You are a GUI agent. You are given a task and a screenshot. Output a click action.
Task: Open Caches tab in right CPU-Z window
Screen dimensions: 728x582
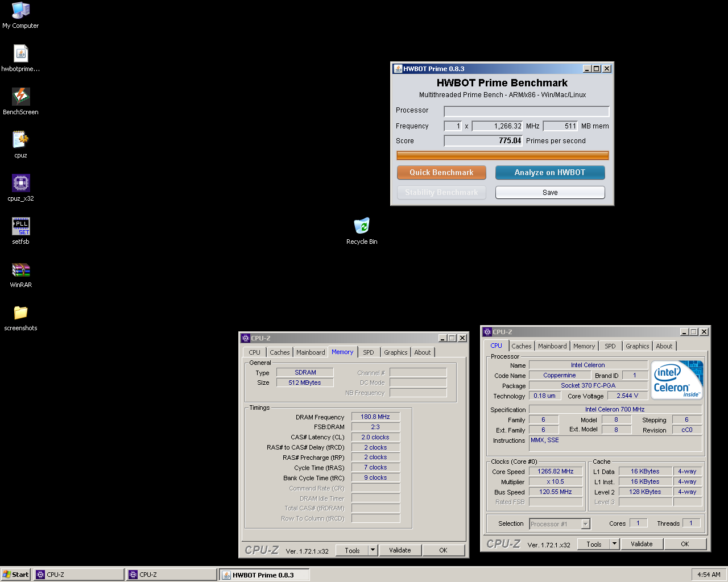[522, 346]
